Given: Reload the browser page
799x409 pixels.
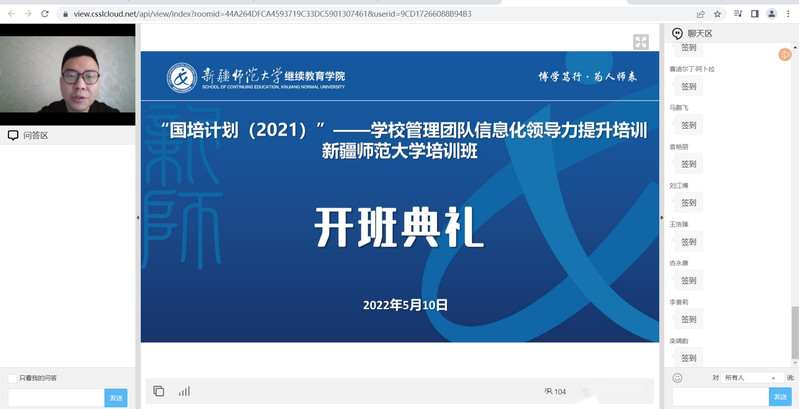Looking at the screenshot, I should (x=45, y=14).
